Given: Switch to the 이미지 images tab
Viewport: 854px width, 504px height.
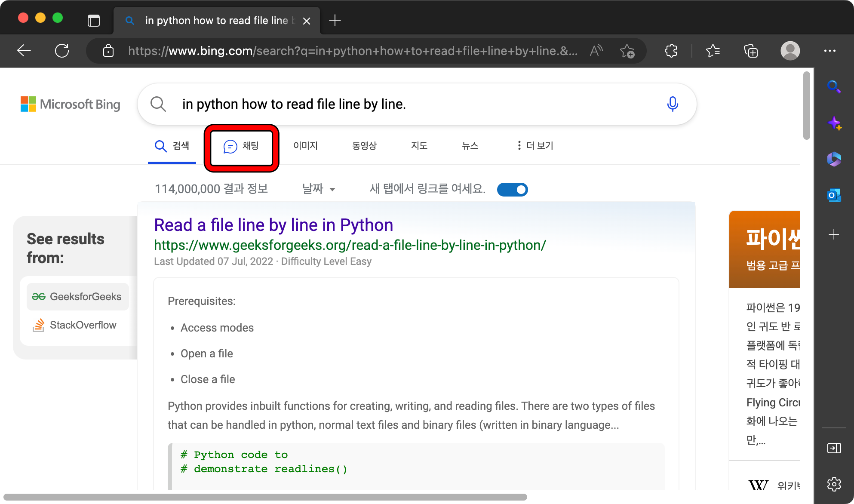Looking at the screenshot, I should point(305,146).
